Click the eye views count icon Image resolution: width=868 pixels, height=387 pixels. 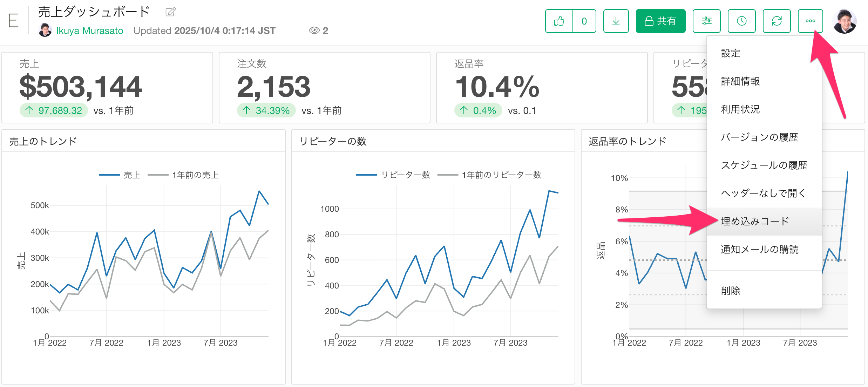(x=314, y=30)
